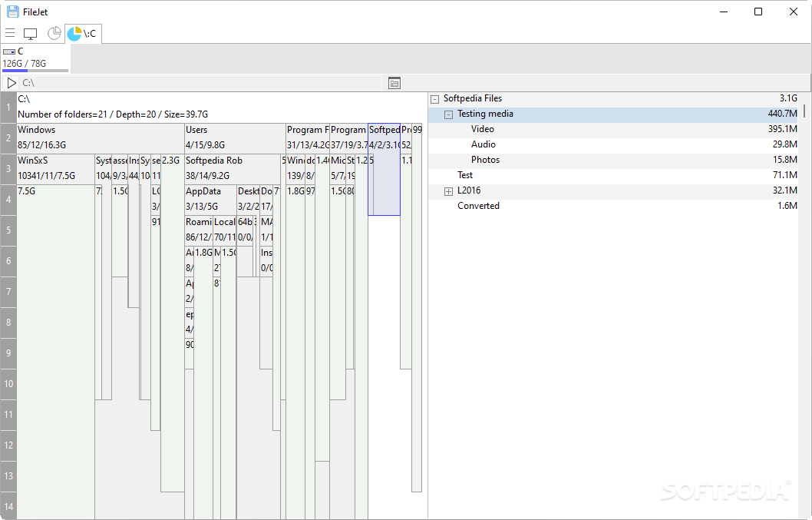The width and height of the screenshot is (812, 520).
Task: Click the Local folder block
Action: point(225,230)
